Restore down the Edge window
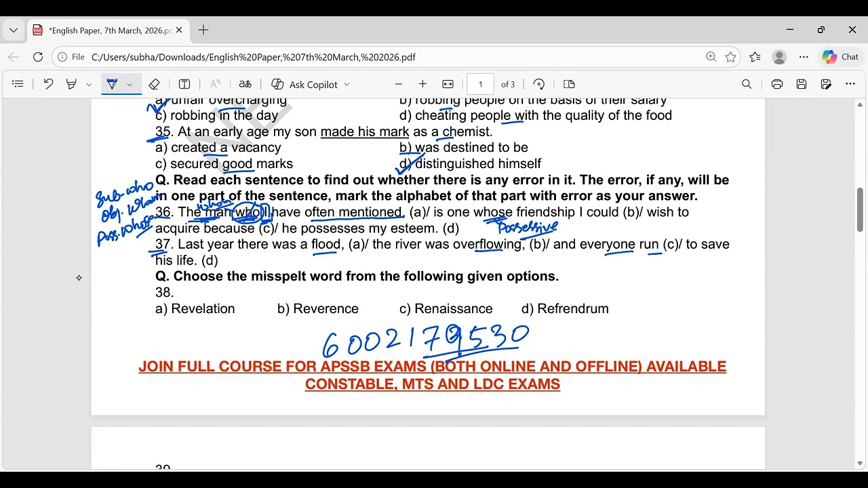 pos(821,30)
